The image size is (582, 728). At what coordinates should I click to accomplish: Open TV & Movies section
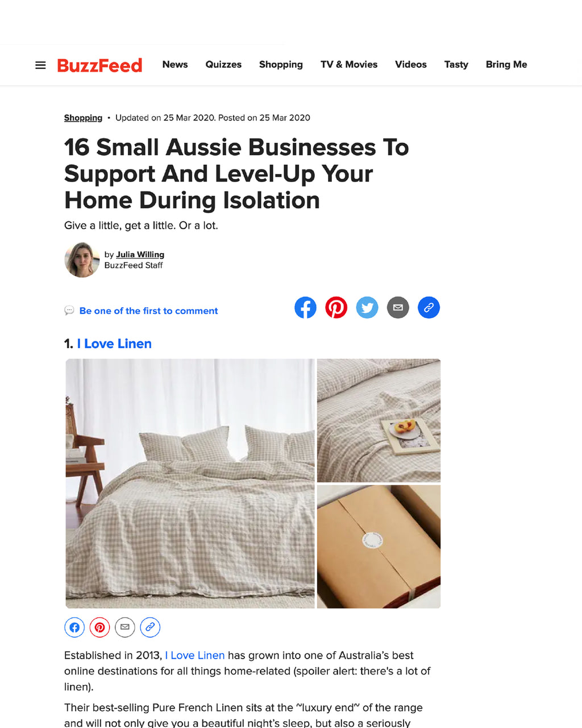pos(349,64)
